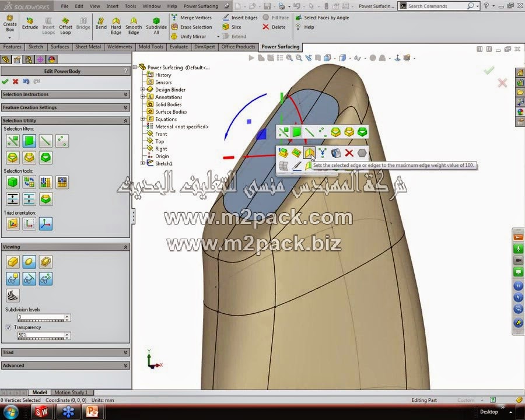Open Power Surfacing menu
Viewport: 525px width, 420px height.
201,6
